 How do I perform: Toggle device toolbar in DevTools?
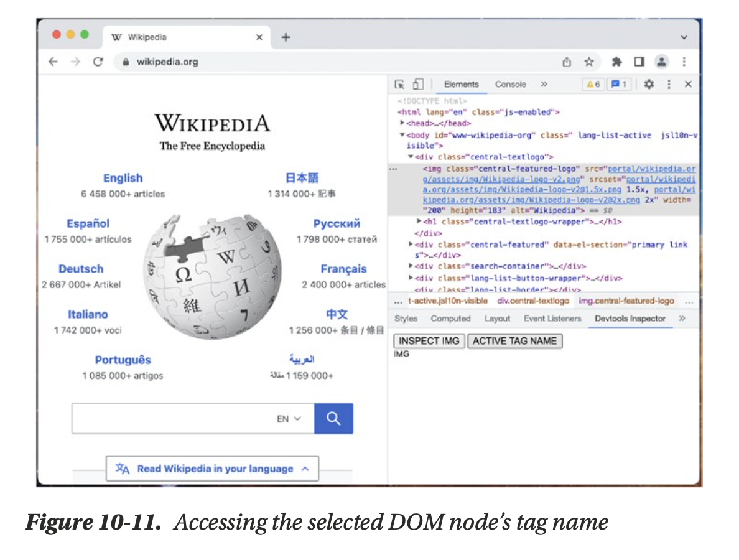click(x=418, y=85)
